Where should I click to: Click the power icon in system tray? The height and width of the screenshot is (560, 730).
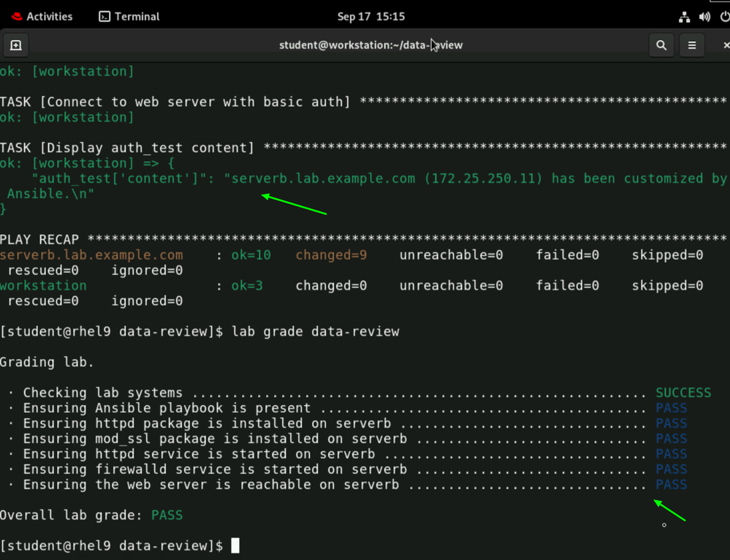pyautogui.click(x=724, y=16)
